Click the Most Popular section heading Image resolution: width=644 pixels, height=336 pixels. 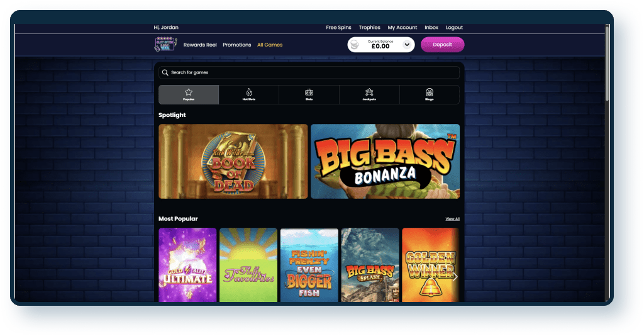178,219
